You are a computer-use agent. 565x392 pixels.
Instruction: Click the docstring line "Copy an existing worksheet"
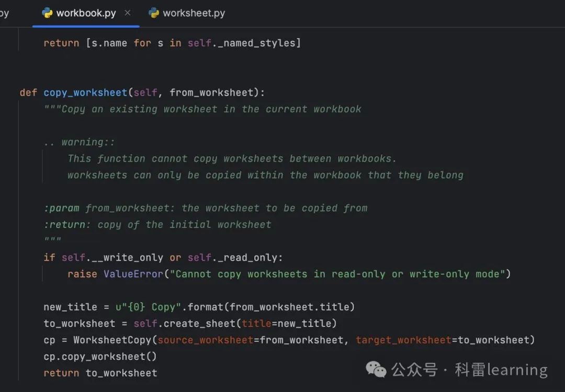[202, 109]
